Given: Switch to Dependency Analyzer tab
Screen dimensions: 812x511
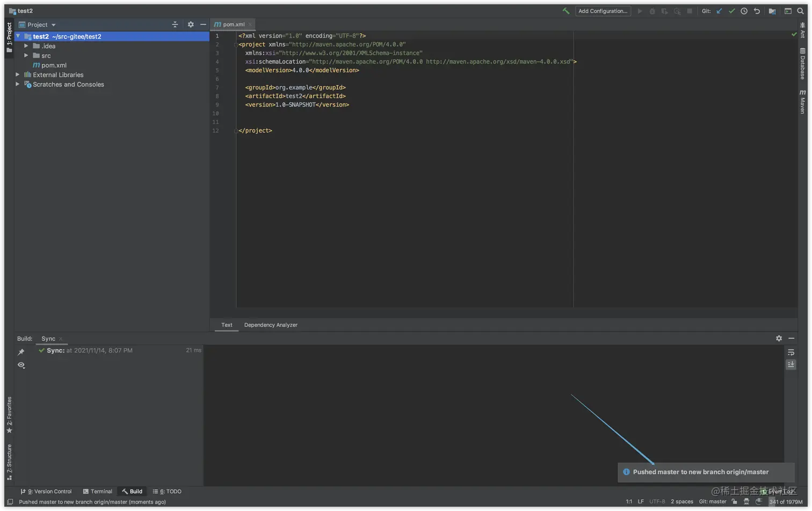Looking at the screenshot, I should (x=271, y=325).
